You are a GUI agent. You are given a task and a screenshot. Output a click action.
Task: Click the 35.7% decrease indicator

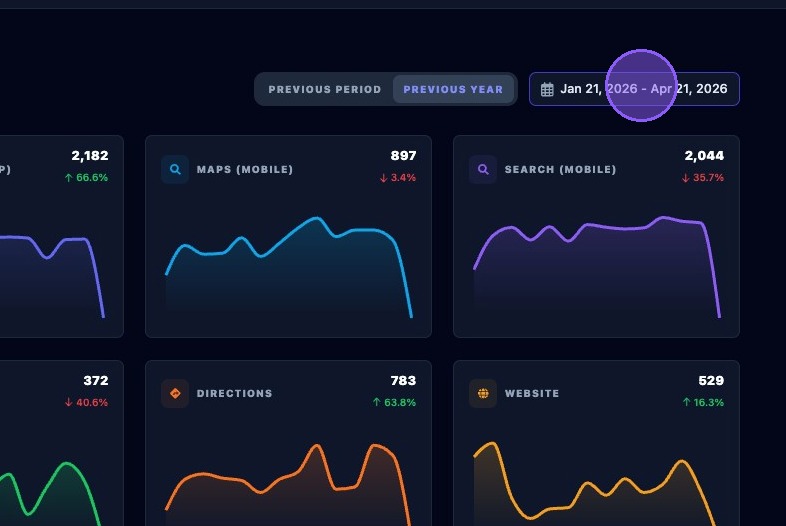coord(703,178)
